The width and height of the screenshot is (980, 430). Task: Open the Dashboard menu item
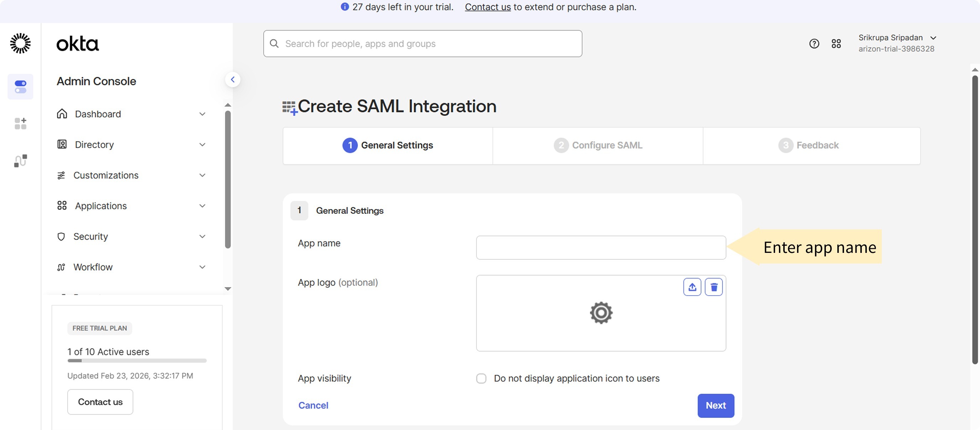coord(98,114)
